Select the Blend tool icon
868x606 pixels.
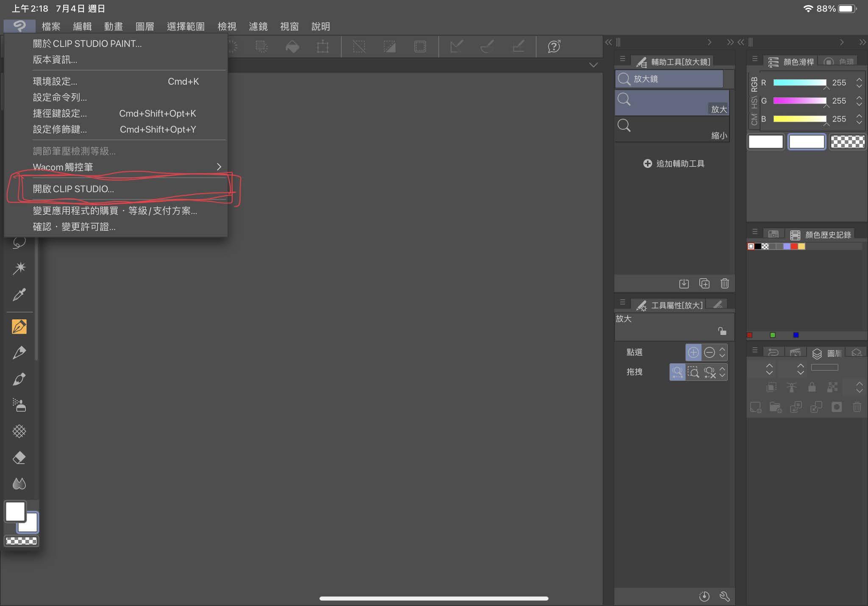19,484
